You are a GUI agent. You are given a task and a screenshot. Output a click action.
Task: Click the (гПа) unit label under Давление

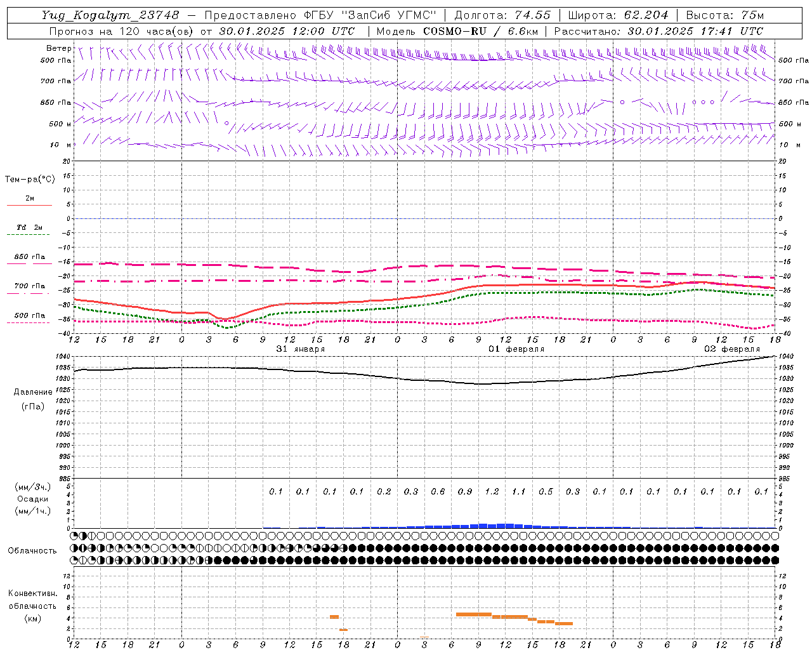coord(33,406)
